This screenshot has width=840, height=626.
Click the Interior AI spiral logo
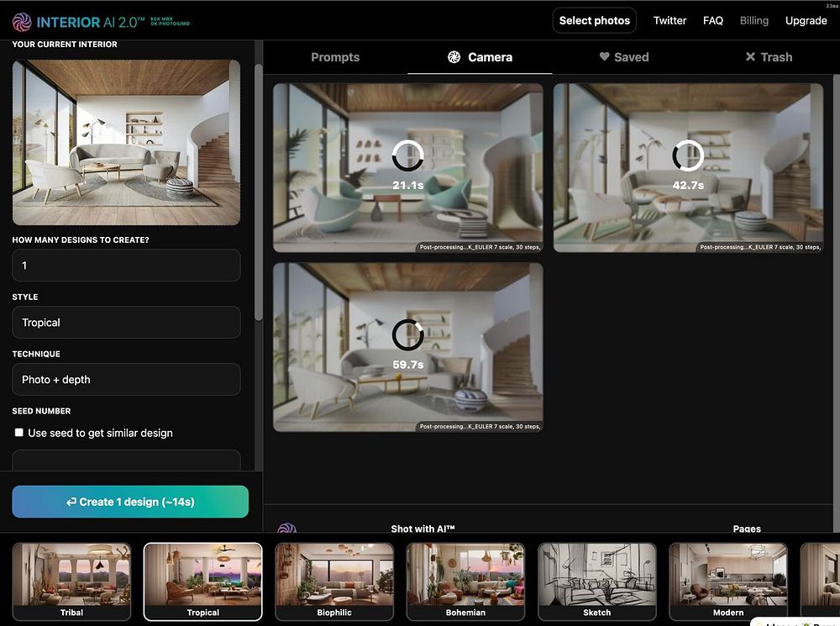pos(22,22)
